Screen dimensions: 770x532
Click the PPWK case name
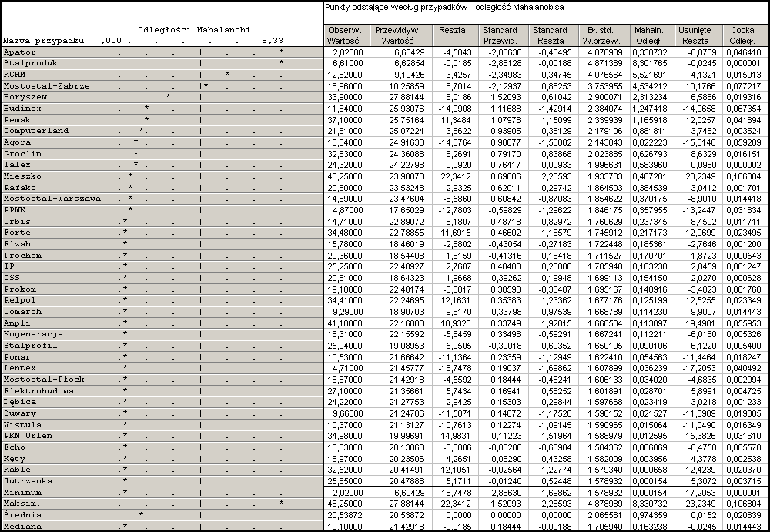[x=14, y=209]
